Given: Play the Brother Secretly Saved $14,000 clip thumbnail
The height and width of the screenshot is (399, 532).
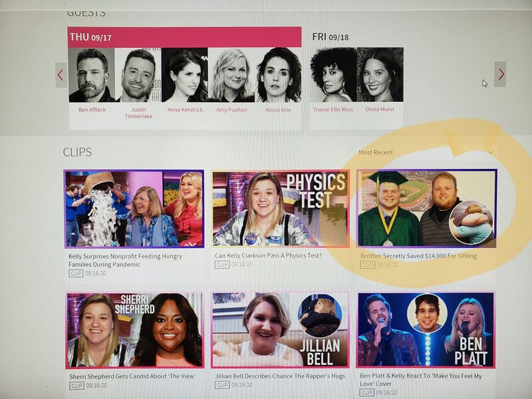Looking at the screenshot, I should [427, 208].
